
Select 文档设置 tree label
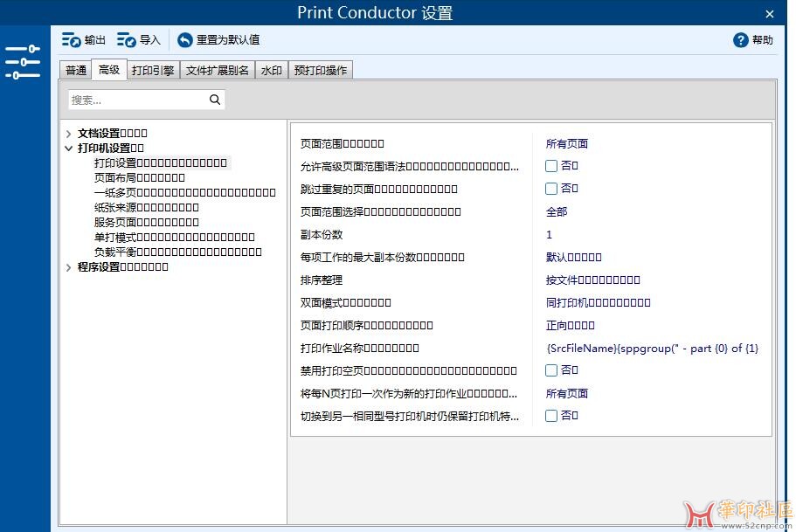[112, 134]
